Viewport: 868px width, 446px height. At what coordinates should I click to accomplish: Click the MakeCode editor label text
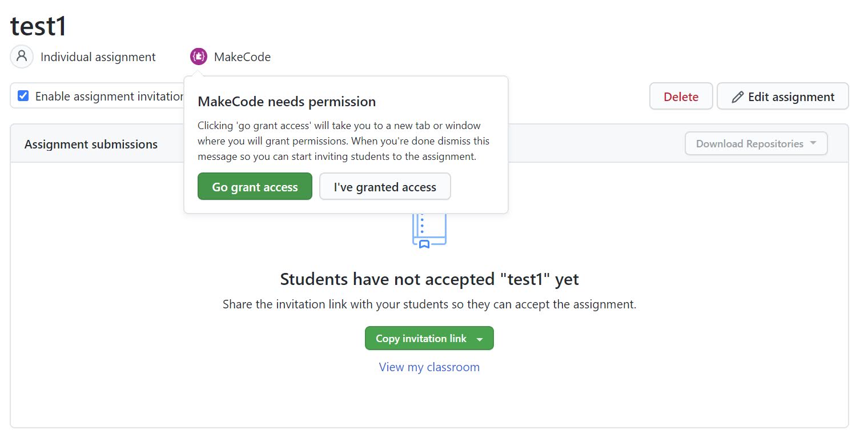242,57
